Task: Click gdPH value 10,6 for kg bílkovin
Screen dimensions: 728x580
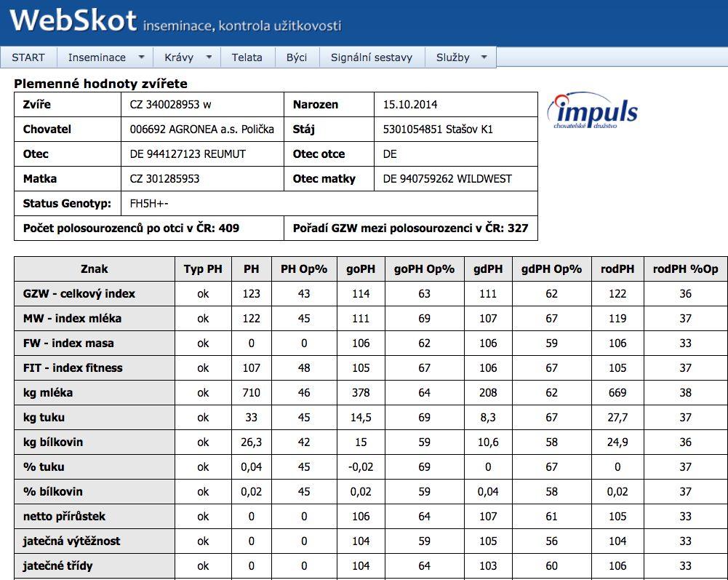Action: click(x=488, y=442)
